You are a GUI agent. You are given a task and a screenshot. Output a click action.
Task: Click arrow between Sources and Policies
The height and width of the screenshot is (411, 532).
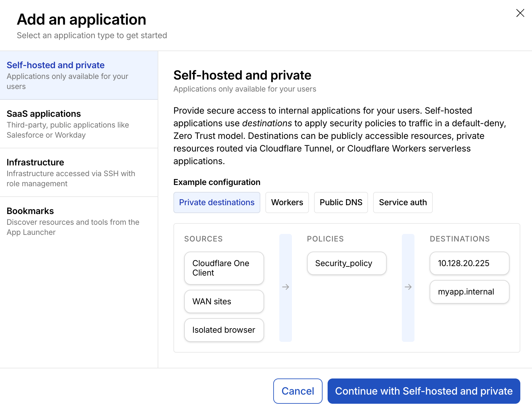pyautogui.click(x=286, y=287)
